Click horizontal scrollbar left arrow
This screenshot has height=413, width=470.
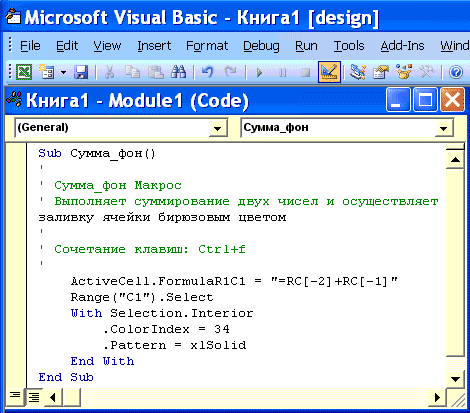(x=53, y=397)
